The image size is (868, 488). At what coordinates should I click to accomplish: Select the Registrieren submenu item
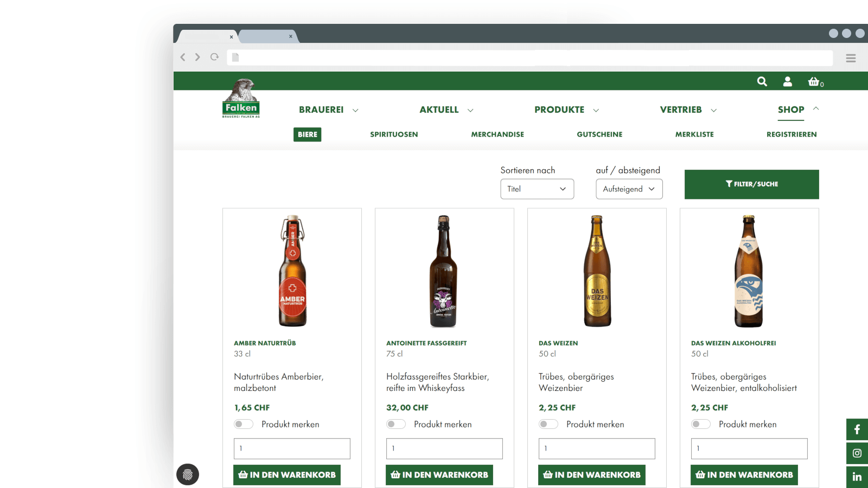tap(792, 134)
